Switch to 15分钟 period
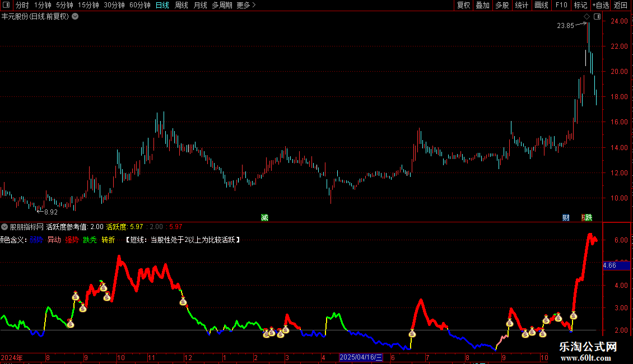Image resolution: width=633 pixels, height=364 pixels. [x=88, y=5]
